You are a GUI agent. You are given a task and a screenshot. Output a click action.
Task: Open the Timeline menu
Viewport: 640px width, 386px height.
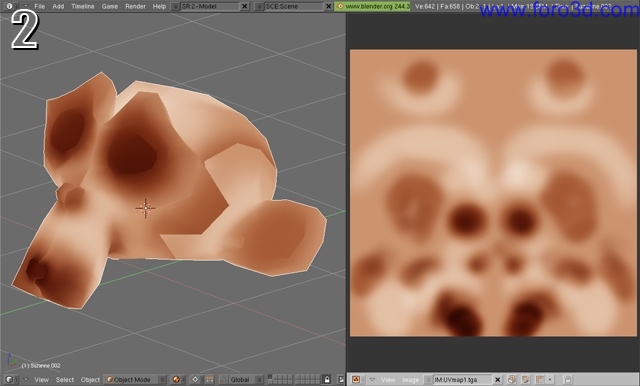pyautogui.click(x=82, y=6)
